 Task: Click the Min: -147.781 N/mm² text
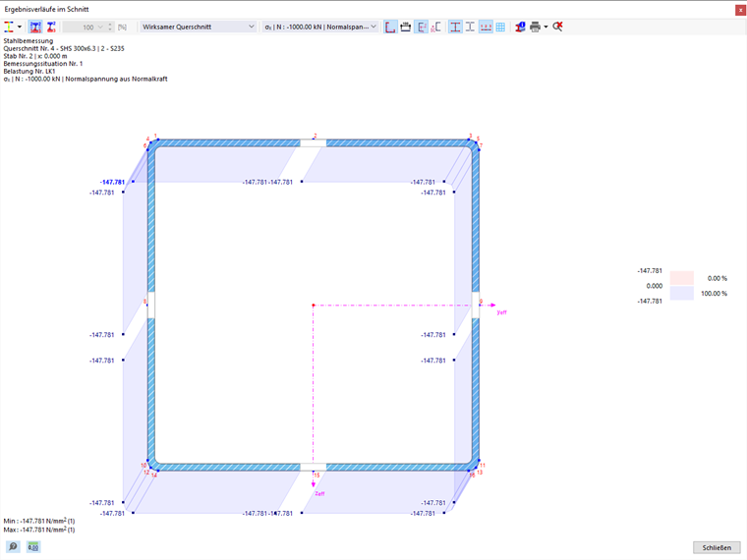(x=39, y=521)
